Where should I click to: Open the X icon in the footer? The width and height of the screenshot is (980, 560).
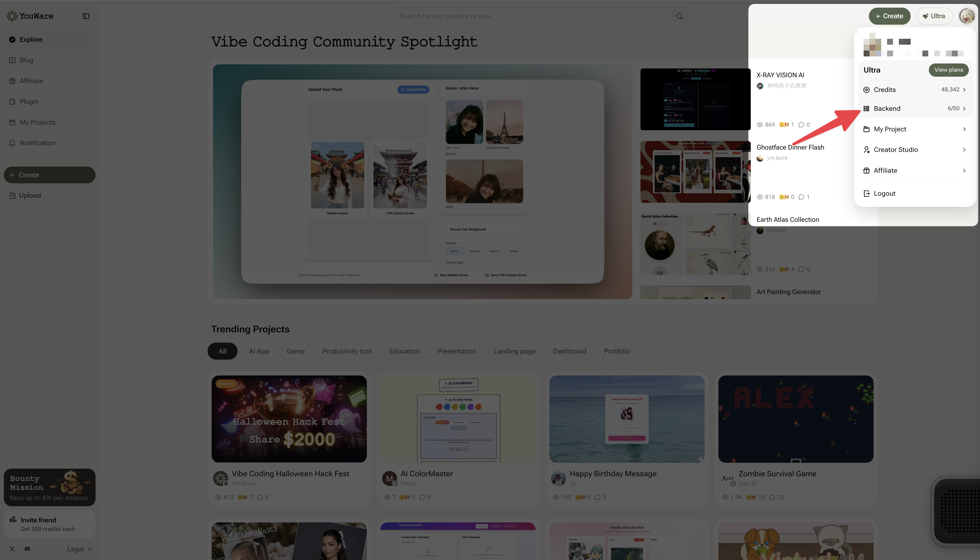point(12,549)
